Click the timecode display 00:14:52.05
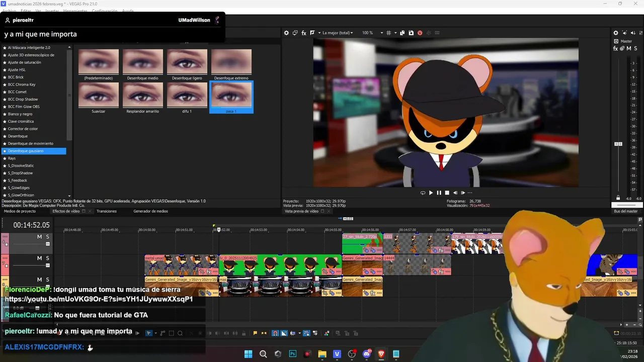 [31, 225]
